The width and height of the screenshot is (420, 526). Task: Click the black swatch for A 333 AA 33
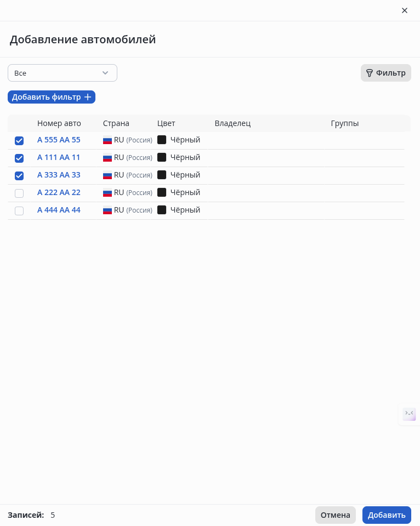tap(162, 175)
